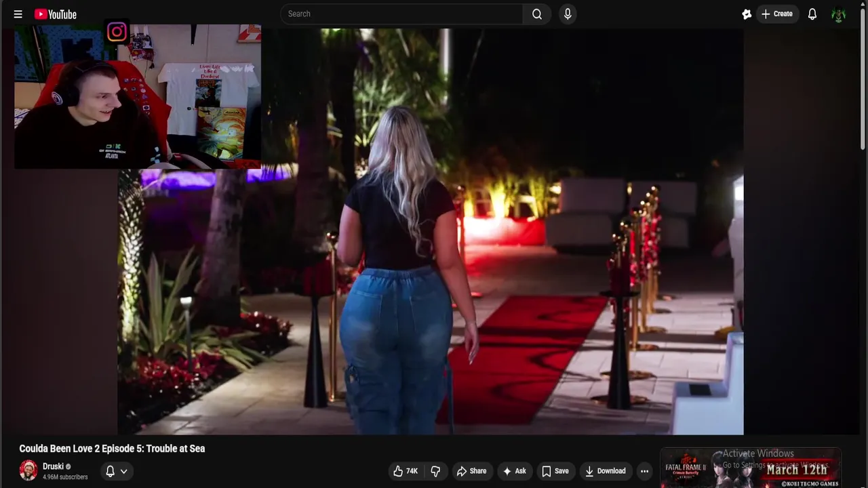Click the 4.96M subscribers text

(65, 477)
